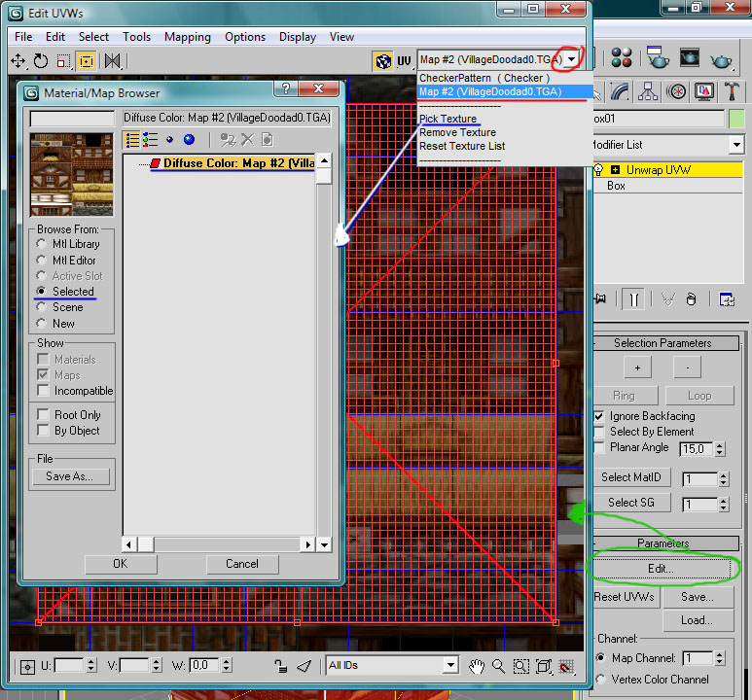Enable the Incompatible checkbox
Image resolution: width=752 pixels, height=700 pixels.
coord(43,390)
